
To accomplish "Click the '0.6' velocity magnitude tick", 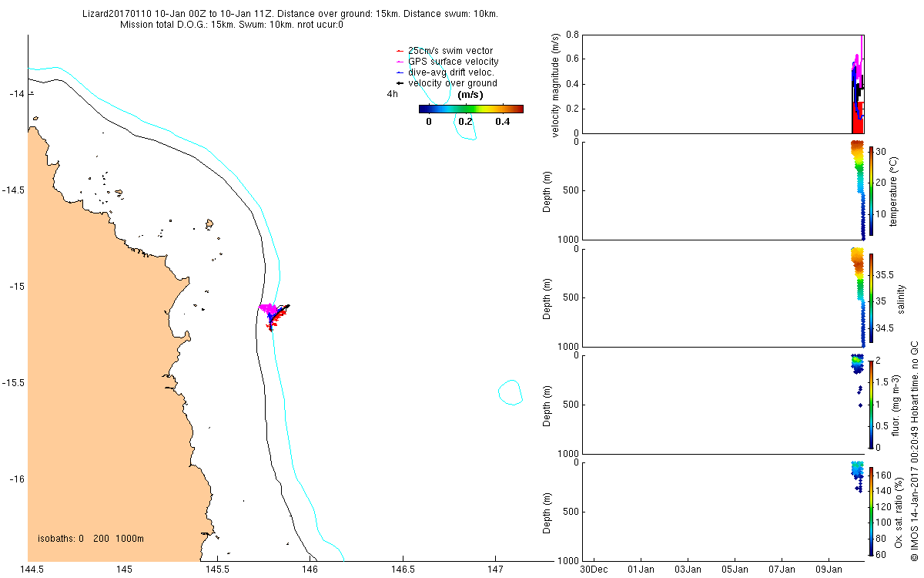I will pyautogui.click(x=572, y=60).
